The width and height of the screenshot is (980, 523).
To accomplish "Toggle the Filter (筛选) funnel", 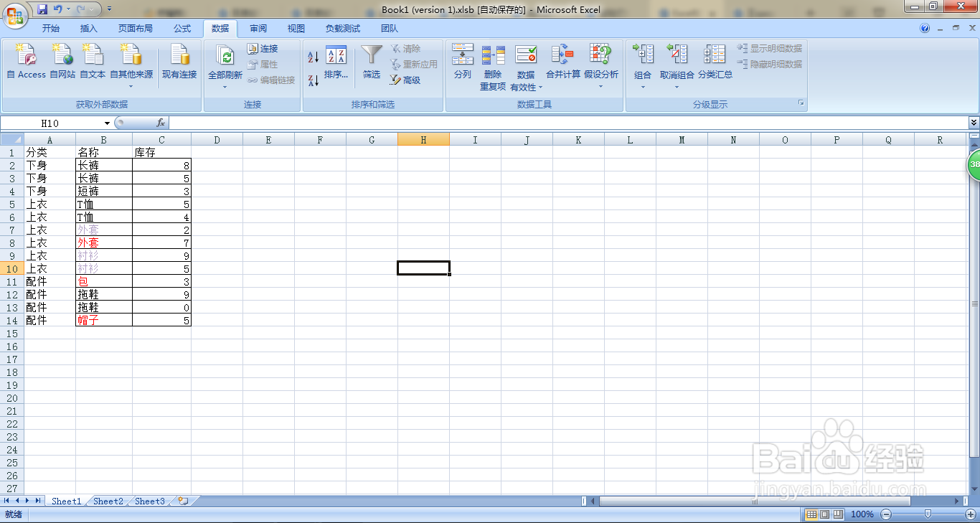I will [372, 62].
